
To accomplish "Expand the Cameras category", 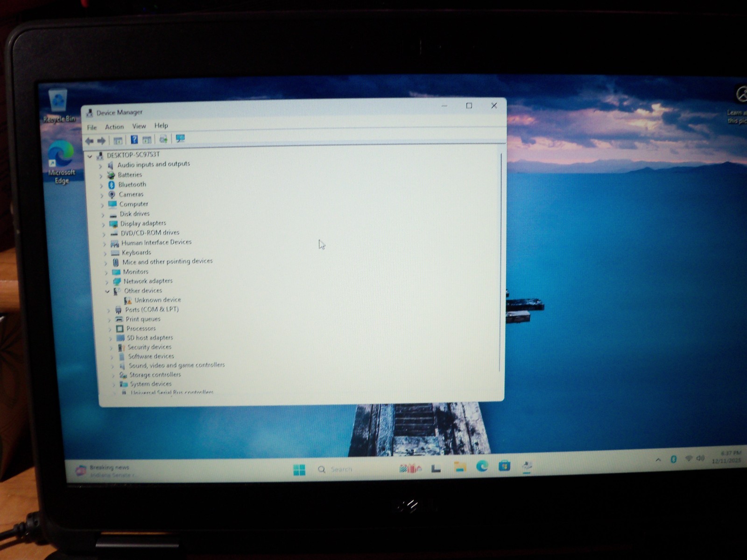I will coord(102,196).
